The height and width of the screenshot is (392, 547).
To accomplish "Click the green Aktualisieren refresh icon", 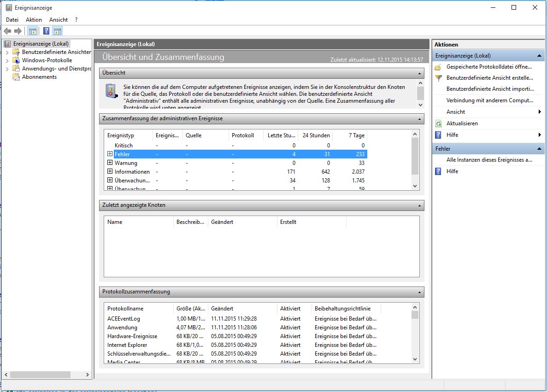I will click(438, 123).
